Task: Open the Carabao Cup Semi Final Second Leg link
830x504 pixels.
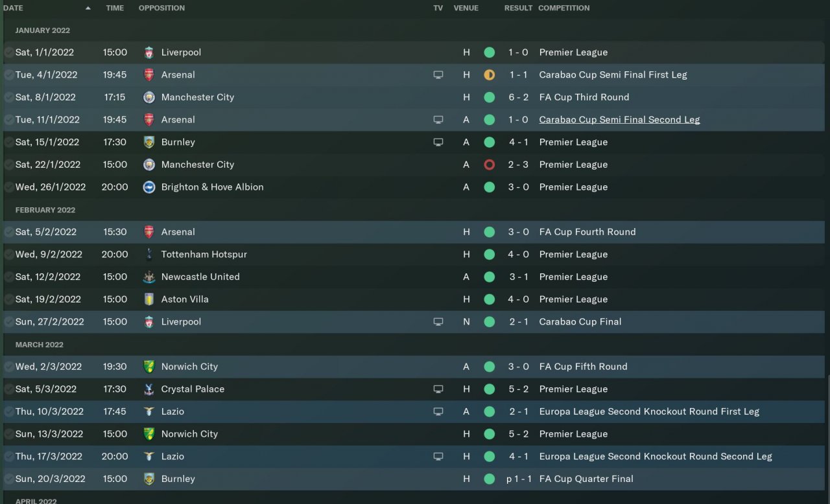Action: (x=619, y=120)
